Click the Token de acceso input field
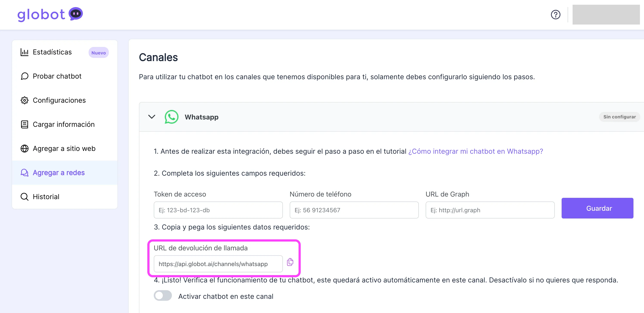 tap(218, 210)
